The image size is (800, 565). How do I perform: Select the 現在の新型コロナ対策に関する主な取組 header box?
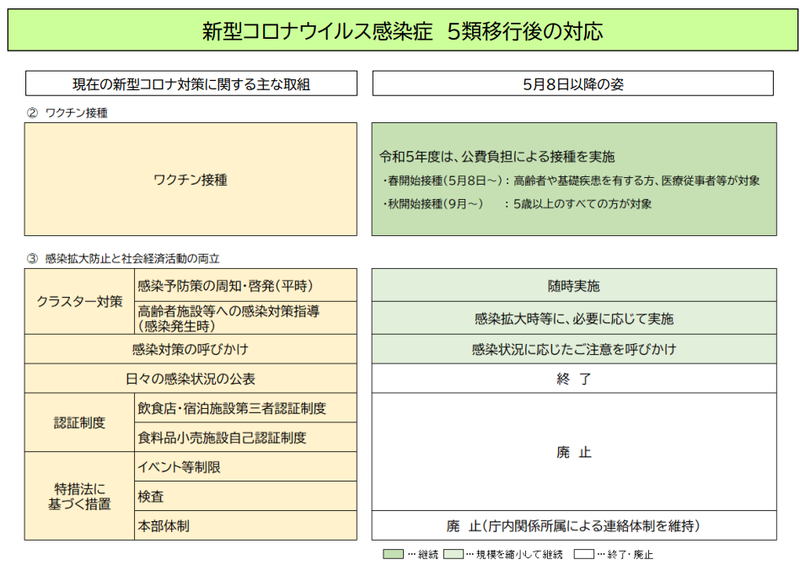[x=190, y=84]
